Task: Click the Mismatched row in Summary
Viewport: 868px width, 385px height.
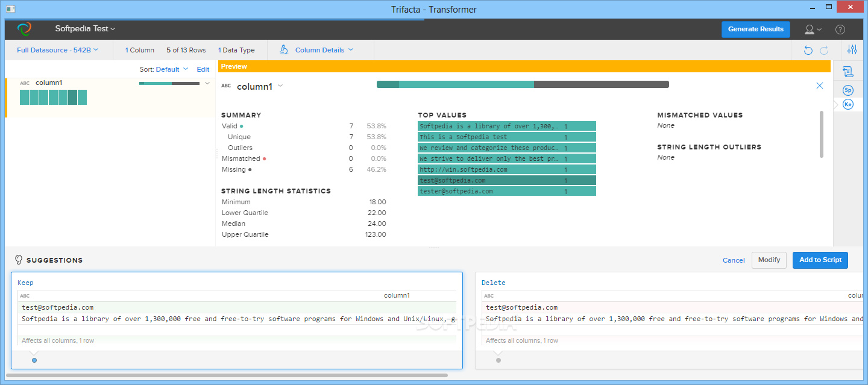Action: tap(304, 158)
